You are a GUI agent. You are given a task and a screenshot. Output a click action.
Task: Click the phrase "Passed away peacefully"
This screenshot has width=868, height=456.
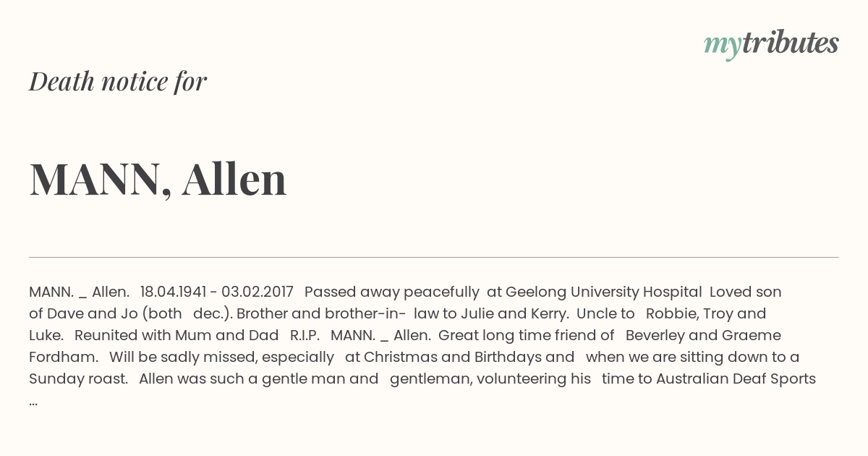391,292
